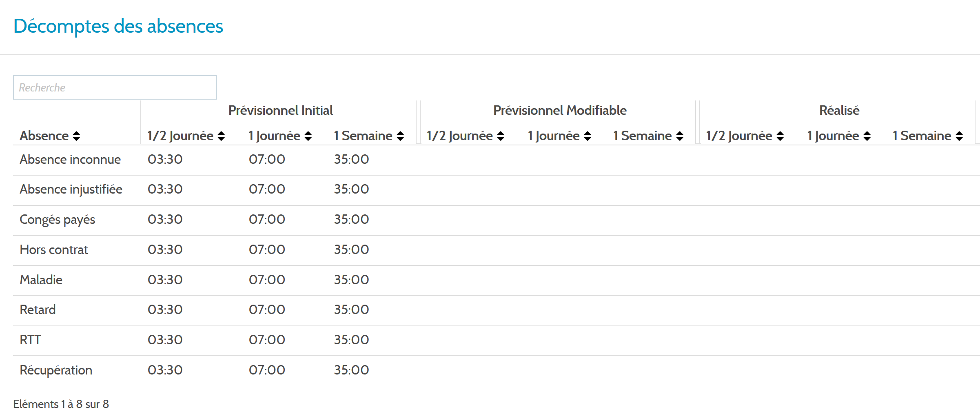980x419 pixels.
Task: Sort Réalisé 1 Semaine column
Action: [959, 136]
